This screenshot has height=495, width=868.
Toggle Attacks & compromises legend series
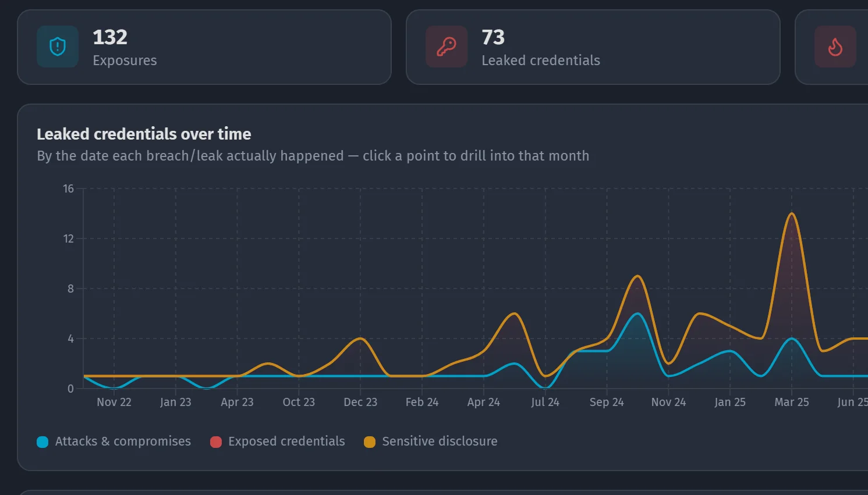pos(114,441)
